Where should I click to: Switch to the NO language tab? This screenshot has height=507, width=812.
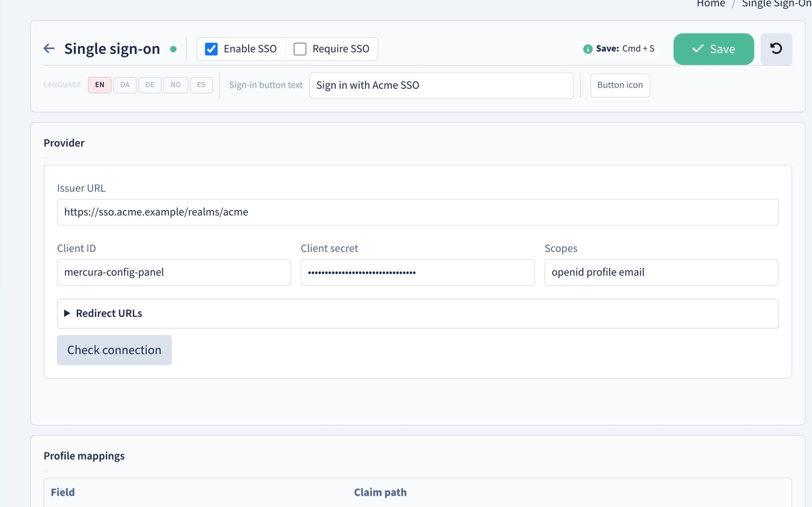tap(175, 85)
